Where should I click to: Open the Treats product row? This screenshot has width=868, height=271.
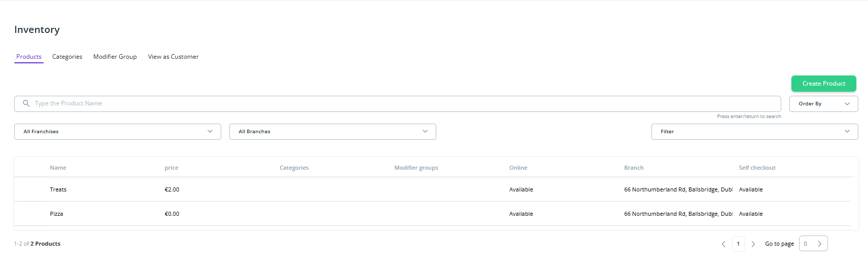58,189
